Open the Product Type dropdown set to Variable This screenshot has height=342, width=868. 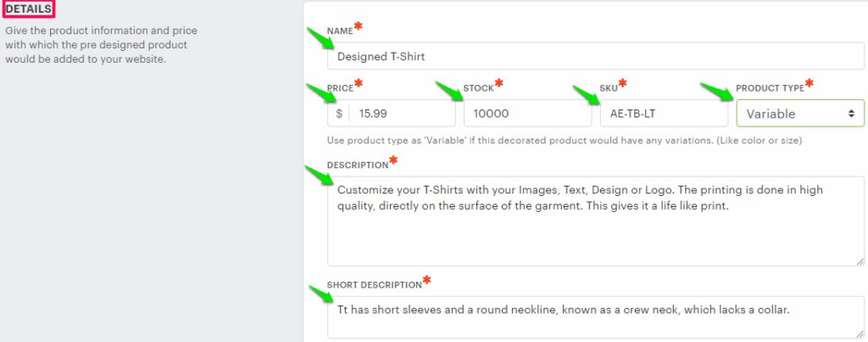click(x=799, y=113)
